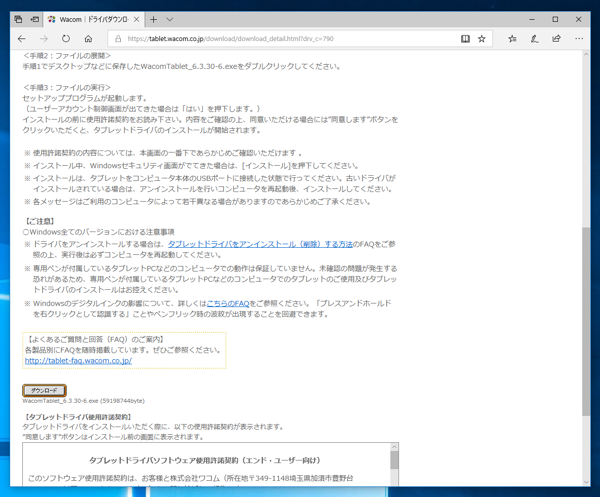Screen dimensions: 600x497
Task: Click page scrollbar down arrow
Action: pos(586,482)
